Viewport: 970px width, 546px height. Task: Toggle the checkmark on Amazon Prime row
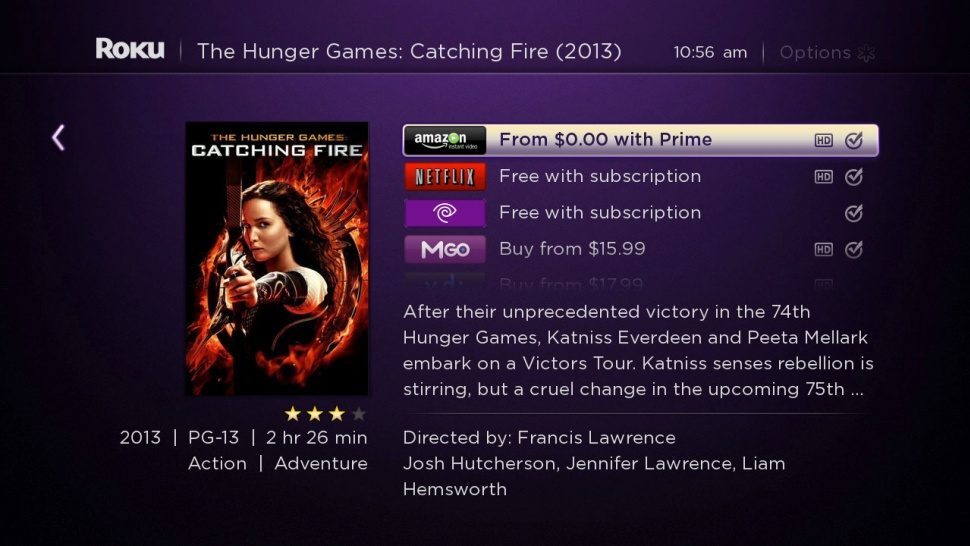(x=854, y=140)
